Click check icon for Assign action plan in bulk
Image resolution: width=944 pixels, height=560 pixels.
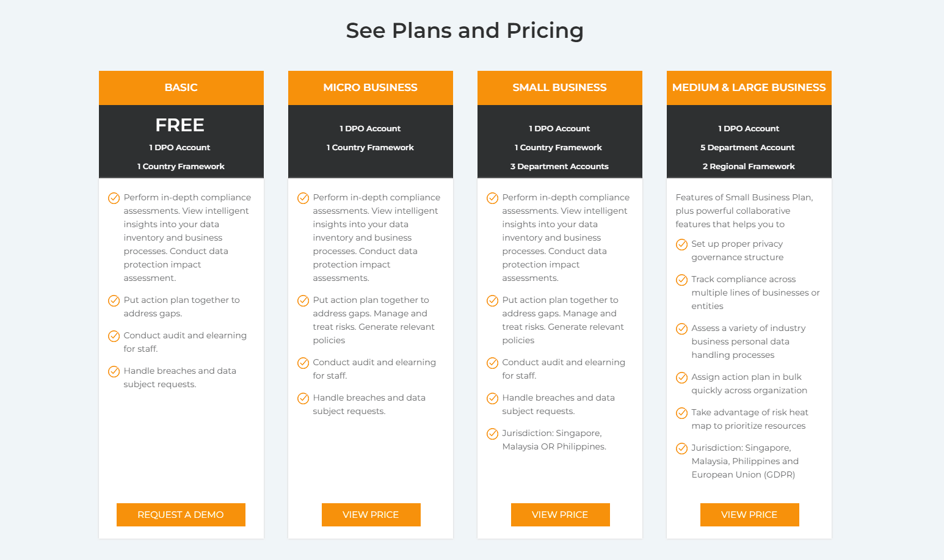(681, 377)
